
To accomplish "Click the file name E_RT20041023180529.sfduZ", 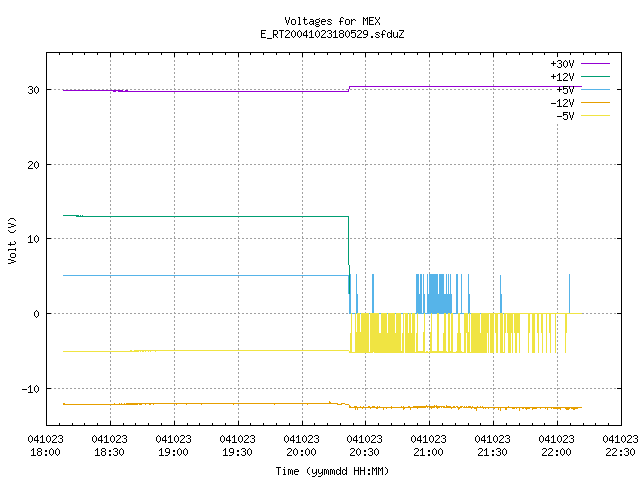I will [332, 34].
